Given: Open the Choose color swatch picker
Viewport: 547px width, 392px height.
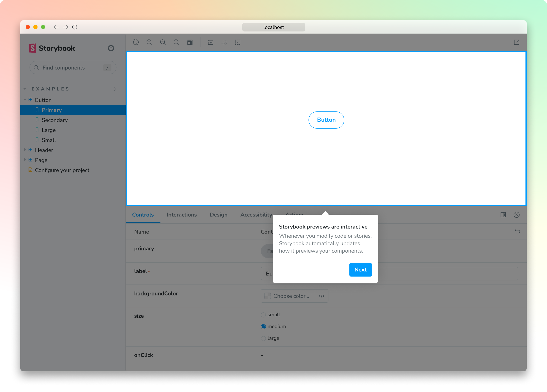Looking at the screenshot, I should point(268,296).
